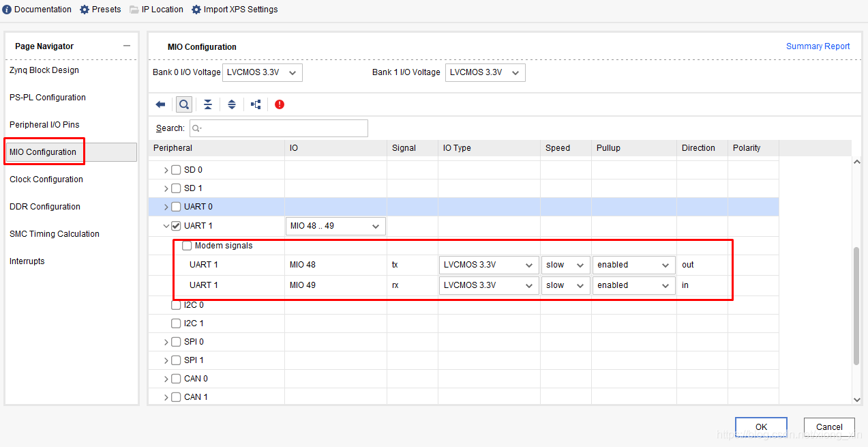Click the scrollbar down arrow
Image resolution: width=868 pixels, height=447 pixels.
pos(857,400)
